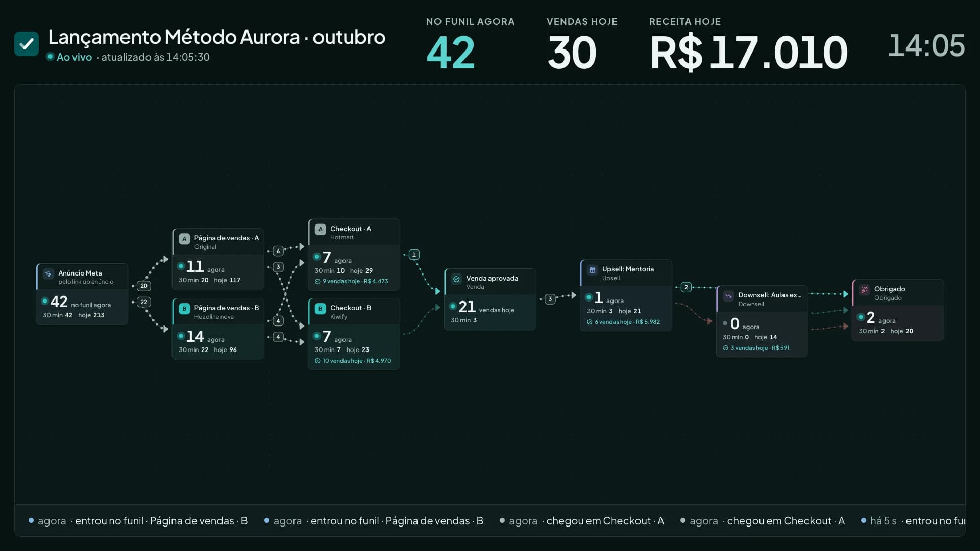
Task: Click the RECEITA HOJE value R$ 17.010
Action: [x=749, y=53]
